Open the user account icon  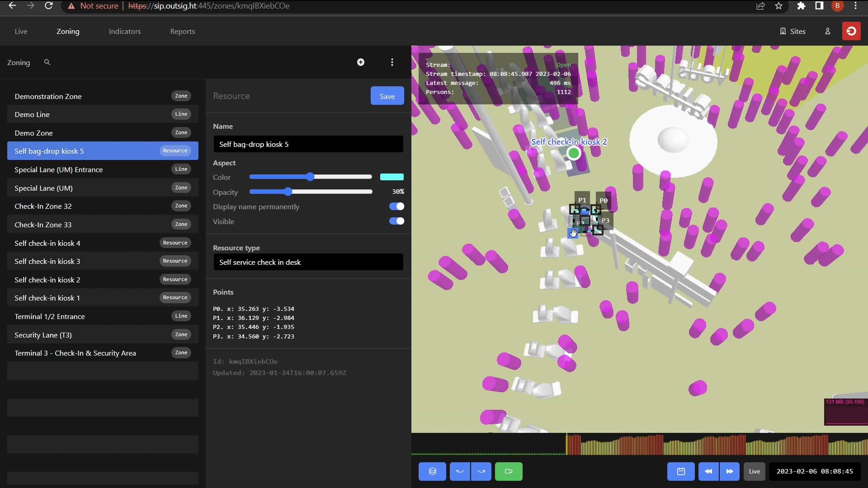tap(828, 31)
